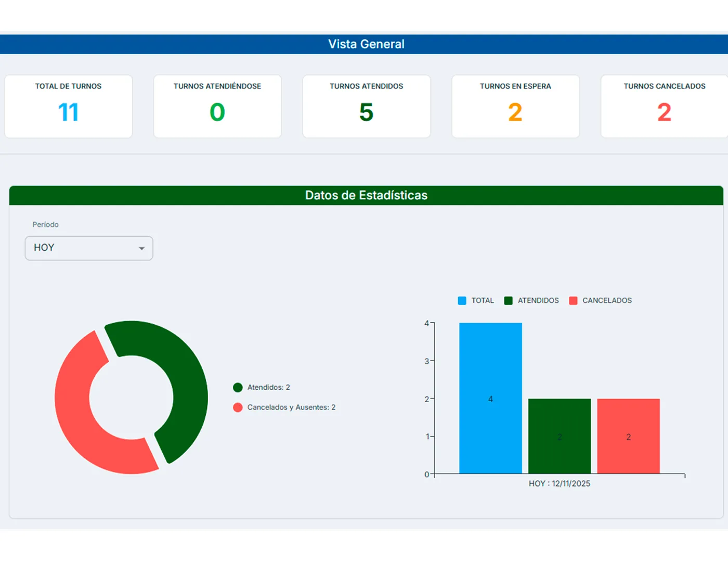Click the Vista General header text
Image resolution: width=728 pixels, height=562 pixels.
[x=366, y=44]
